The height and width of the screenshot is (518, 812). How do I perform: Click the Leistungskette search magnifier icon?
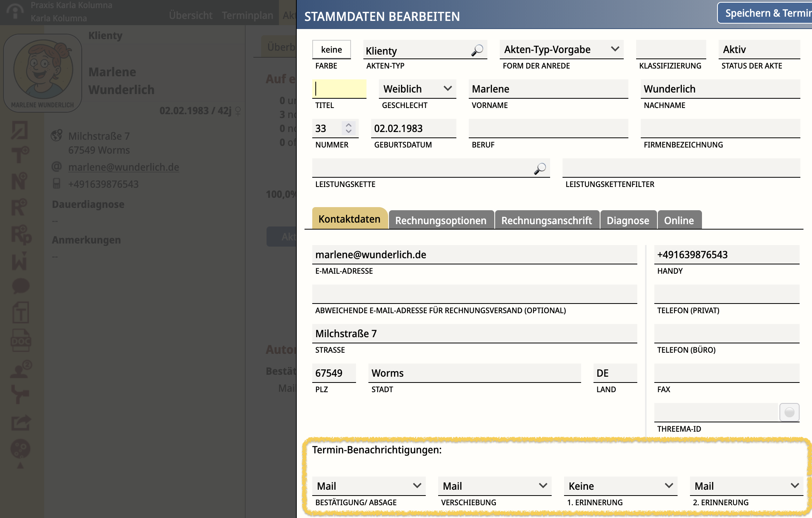tap(540, 168)
